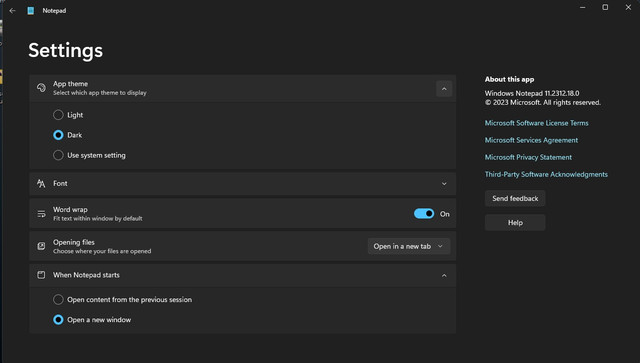Open Third-Party Software Acknowledgments link

click(546, 174)
